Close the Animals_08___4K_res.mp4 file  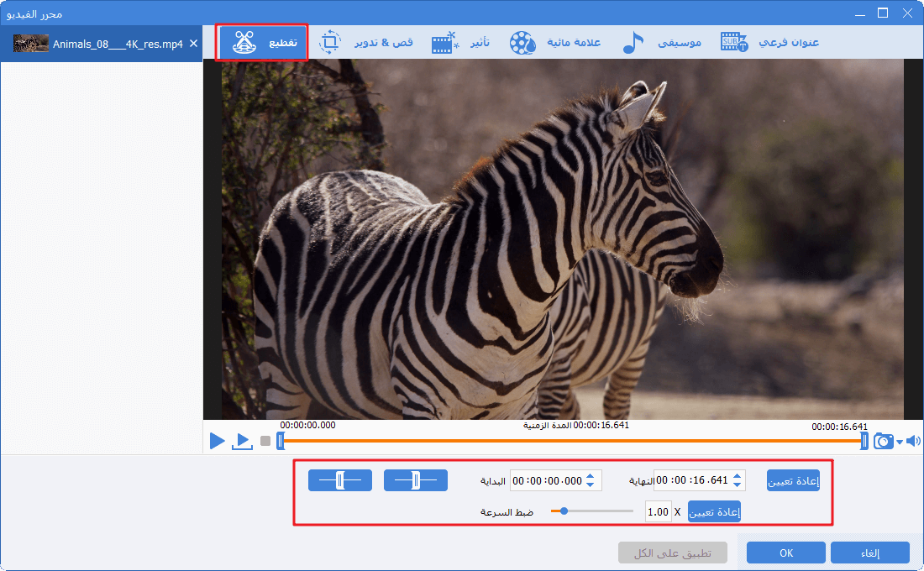tap(193, 44)
